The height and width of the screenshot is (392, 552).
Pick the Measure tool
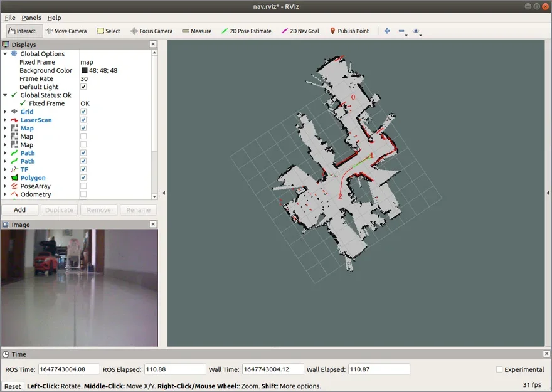coord(196,31)
